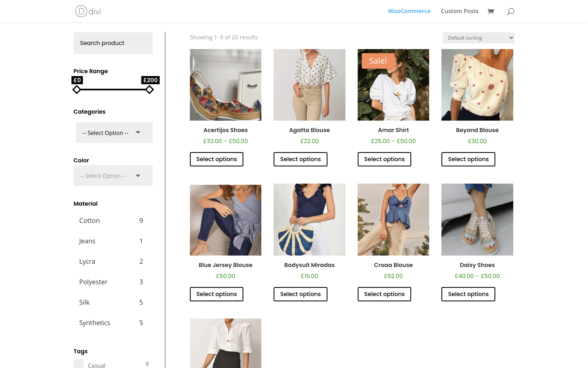Open the Default sorting dropdown
588x368 pixels.
coord(478,38)
